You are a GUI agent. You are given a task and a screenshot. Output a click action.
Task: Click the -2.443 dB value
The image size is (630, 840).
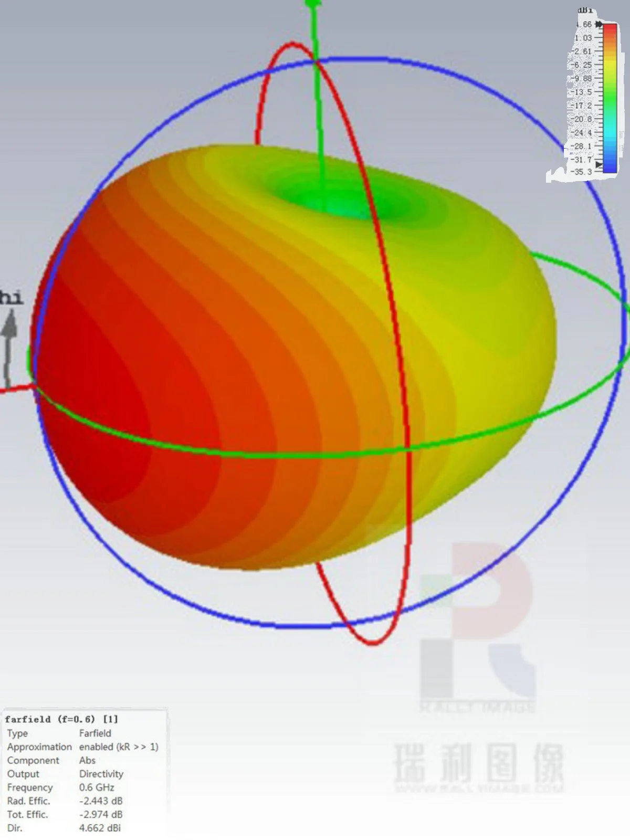(101, 801)
